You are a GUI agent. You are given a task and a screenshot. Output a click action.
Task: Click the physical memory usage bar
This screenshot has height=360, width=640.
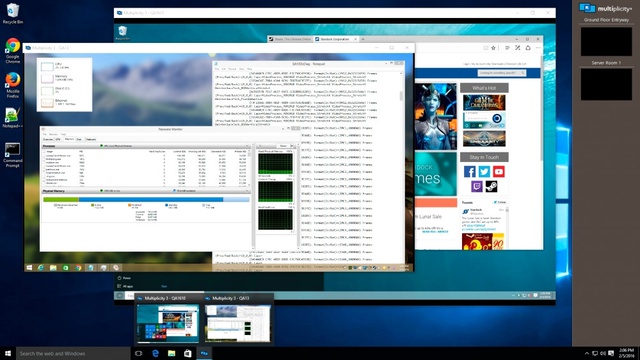[x=146, y=200]
